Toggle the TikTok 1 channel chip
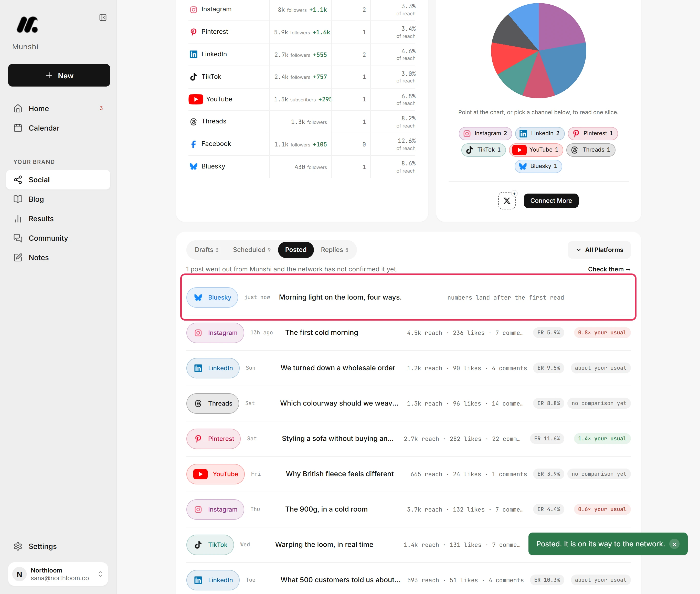 (483, 150)
